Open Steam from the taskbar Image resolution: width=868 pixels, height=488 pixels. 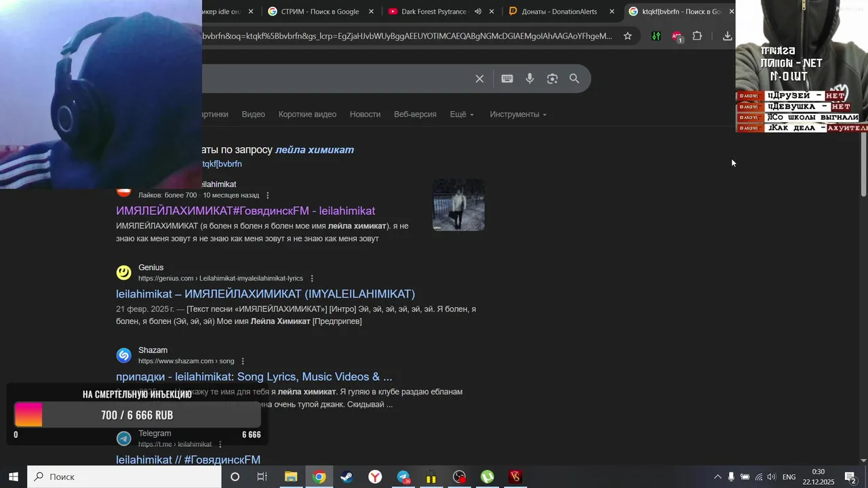click(347, 476)
